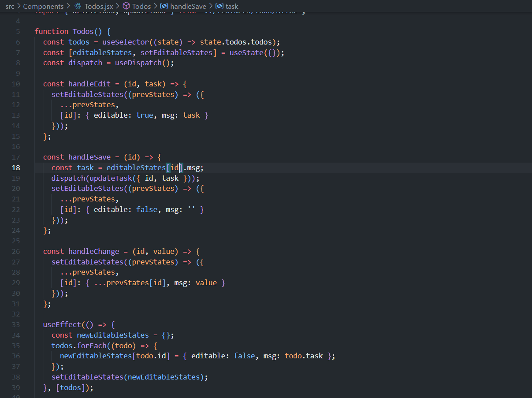The height and width of the screenshot is (398, 532).
Task: Open the handleSave breadcrumb symbol
Action: pos(188,6)
